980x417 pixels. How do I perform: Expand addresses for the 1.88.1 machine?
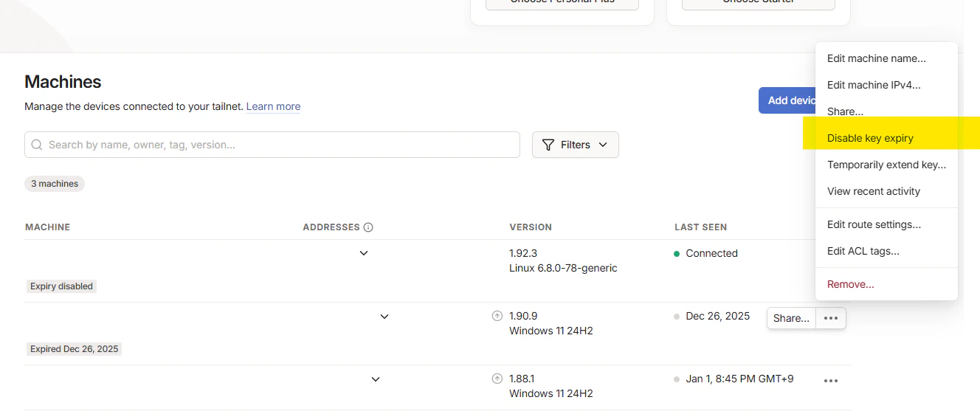click(376, 379)
